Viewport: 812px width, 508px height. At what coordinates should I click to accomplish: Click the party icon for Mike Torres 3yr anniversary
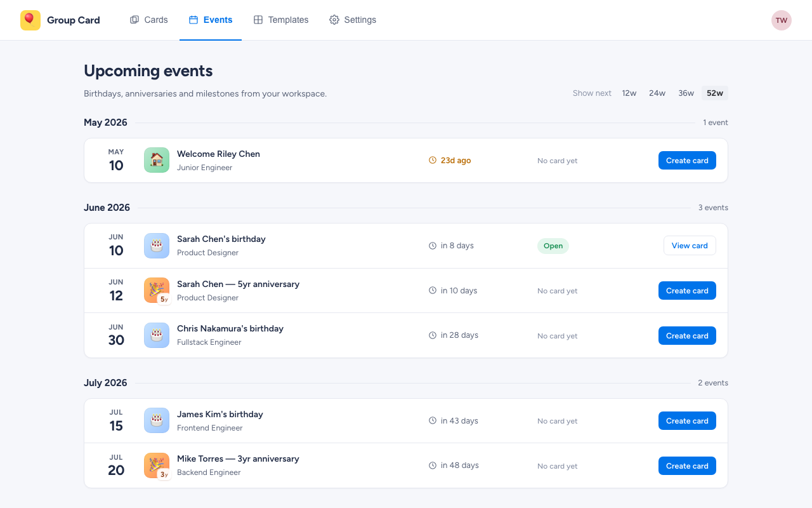[x=157, y=465]
